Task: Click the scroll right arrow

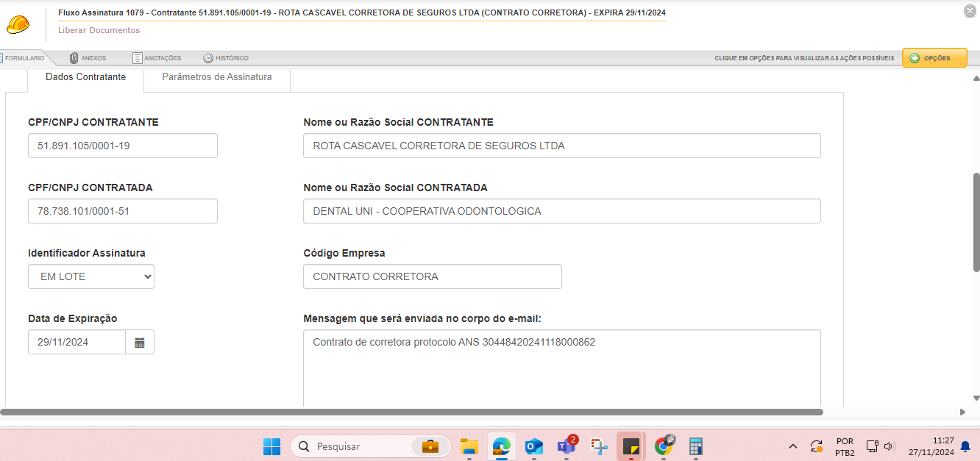Action: (x=962, y=412)
